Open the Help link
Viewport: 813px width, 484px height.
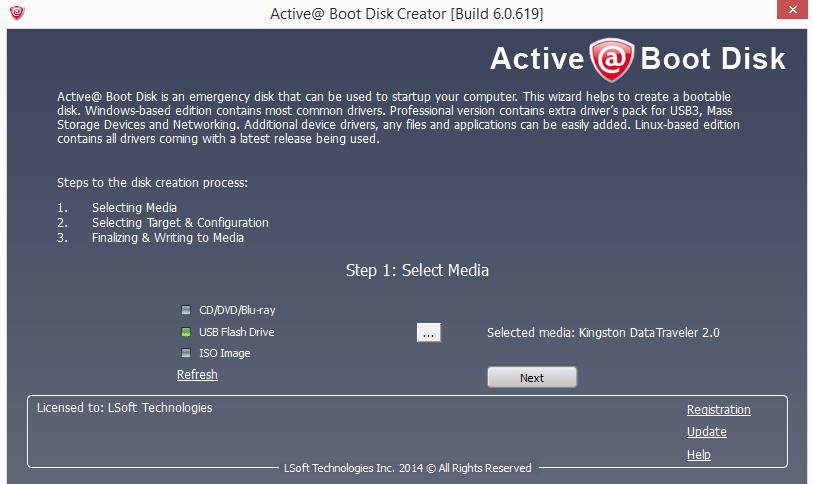click(698, 454)
